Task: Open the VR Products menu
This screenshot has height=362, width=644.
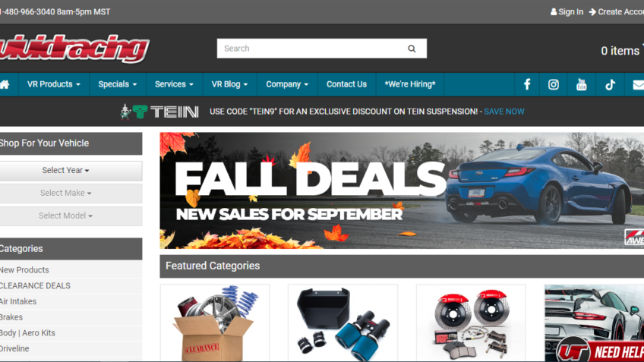Action: (x=53, y=84)
